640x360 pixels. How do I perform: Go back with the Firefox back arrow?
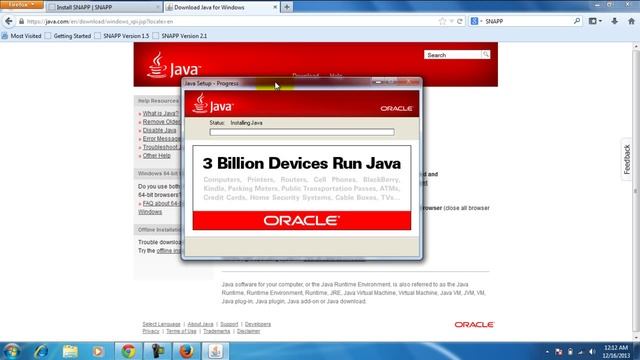coord(9,21)
